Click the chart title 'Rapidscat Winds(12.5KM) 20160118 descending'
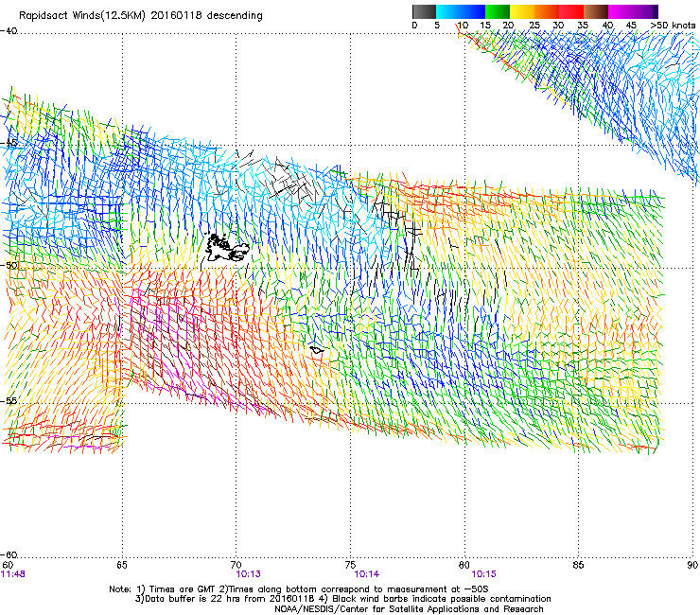Screen dimensions: 700x615 (x=141, y=16)
